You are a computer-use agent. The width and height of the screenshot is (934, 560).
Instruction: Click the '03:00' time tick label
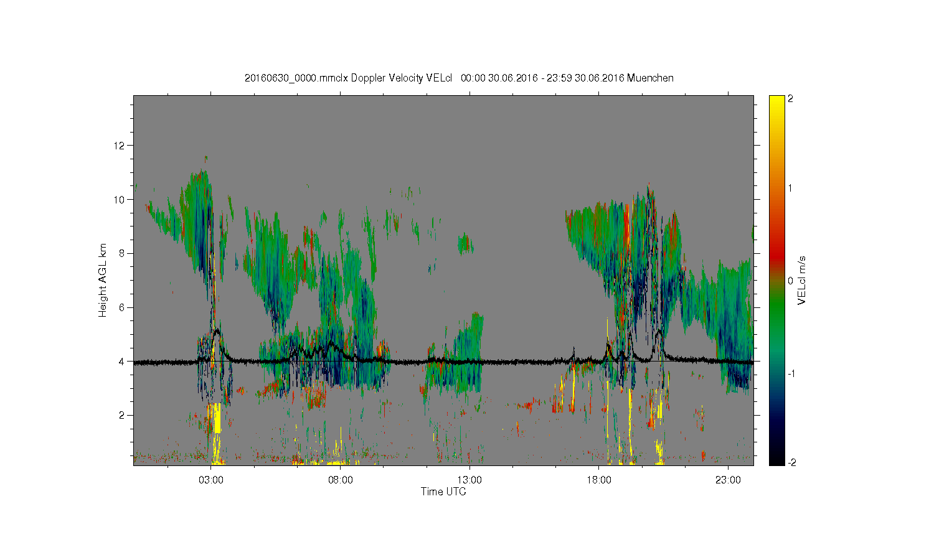point(211,480)
